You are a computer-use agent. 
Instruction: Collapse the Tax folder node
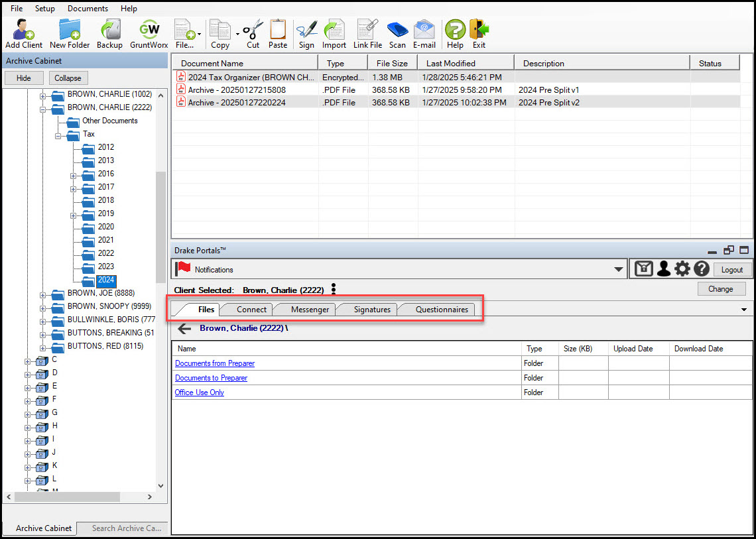coord(58,136)
